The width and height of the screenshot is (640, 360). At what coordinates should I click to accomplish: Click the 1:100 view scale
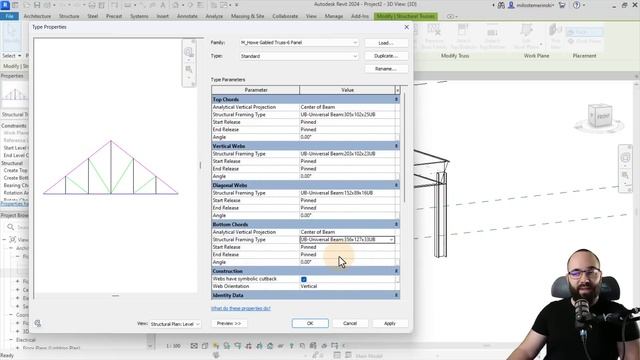click(x=173, y=346)
